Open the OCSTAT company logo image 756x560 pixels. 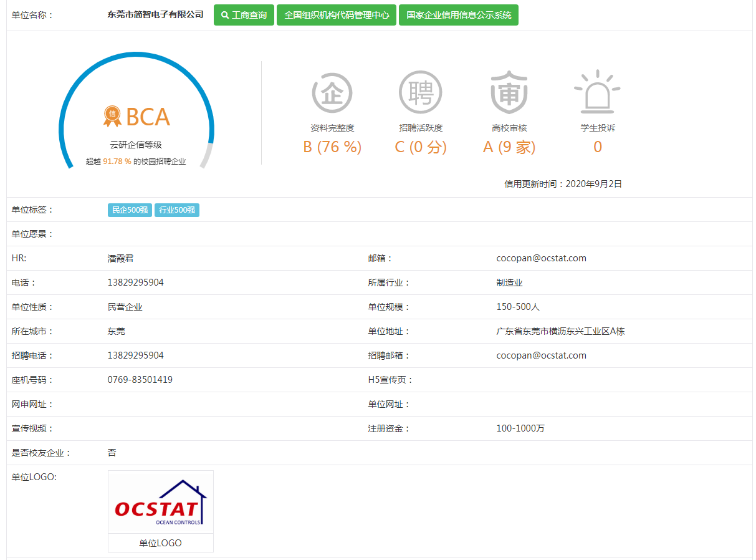coord(161,503)
